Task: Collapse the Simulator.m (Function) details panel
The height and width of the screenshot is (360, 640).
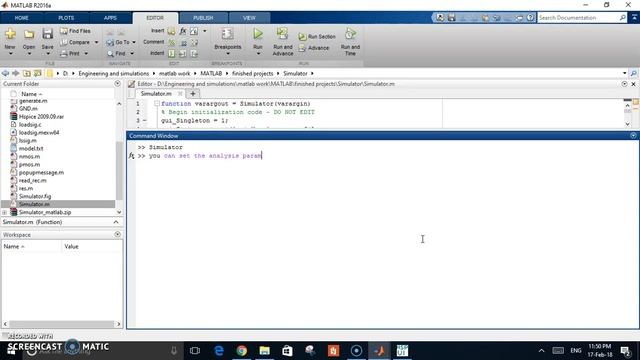Action: tap(116, 222)
